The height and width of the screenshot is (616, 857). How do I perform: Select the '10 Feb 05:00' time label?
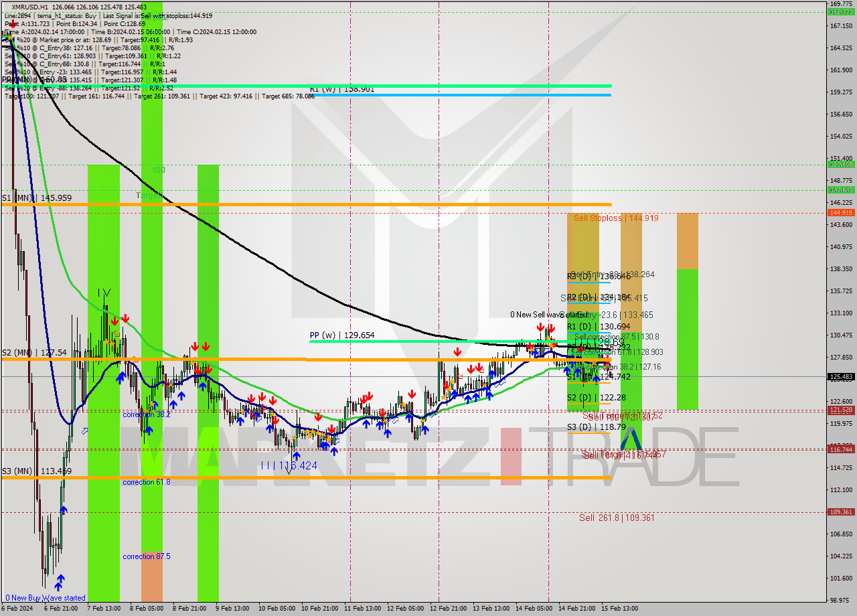point(277,609)
